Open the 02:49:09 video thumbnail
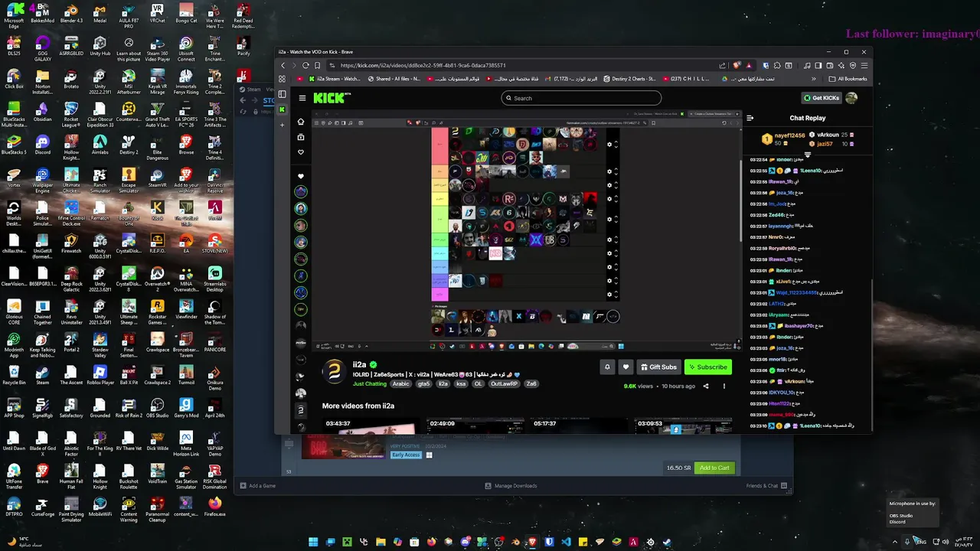Image resolution: width=980 pixels, height=551 pixels. [476, 425]
